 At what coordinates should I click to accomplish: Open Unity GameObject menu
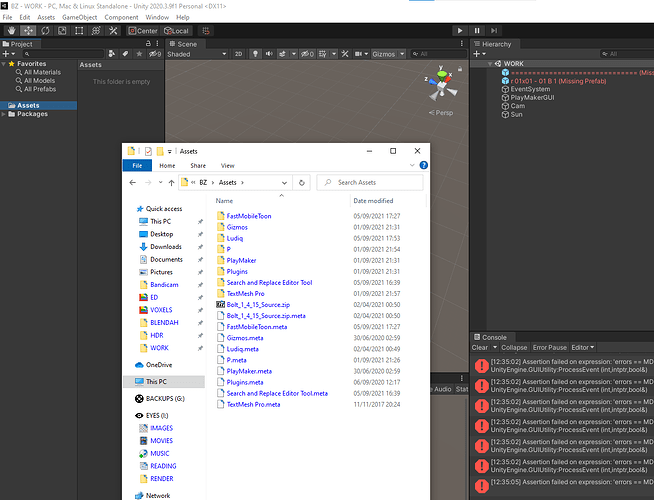tap(79, 17)
